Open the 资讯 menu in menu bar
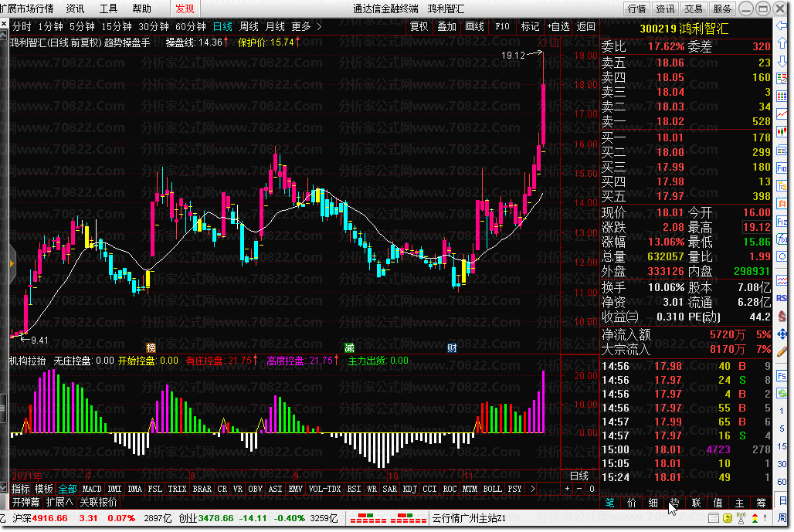This screenshot has width=794, height=532. coord(76,8)
